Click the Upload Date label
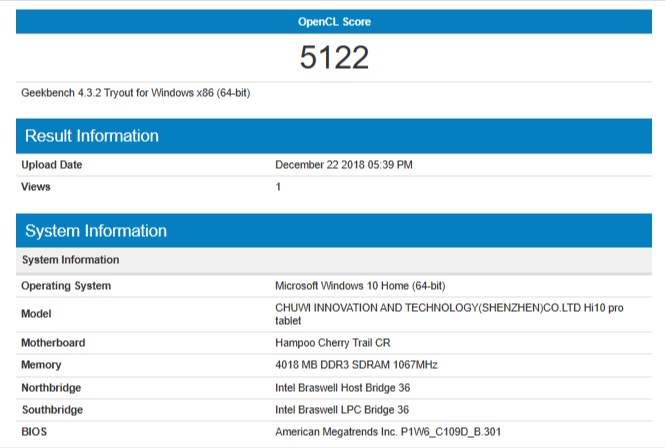Viewport: 665px width, 448px height. (x=52, y=165)
